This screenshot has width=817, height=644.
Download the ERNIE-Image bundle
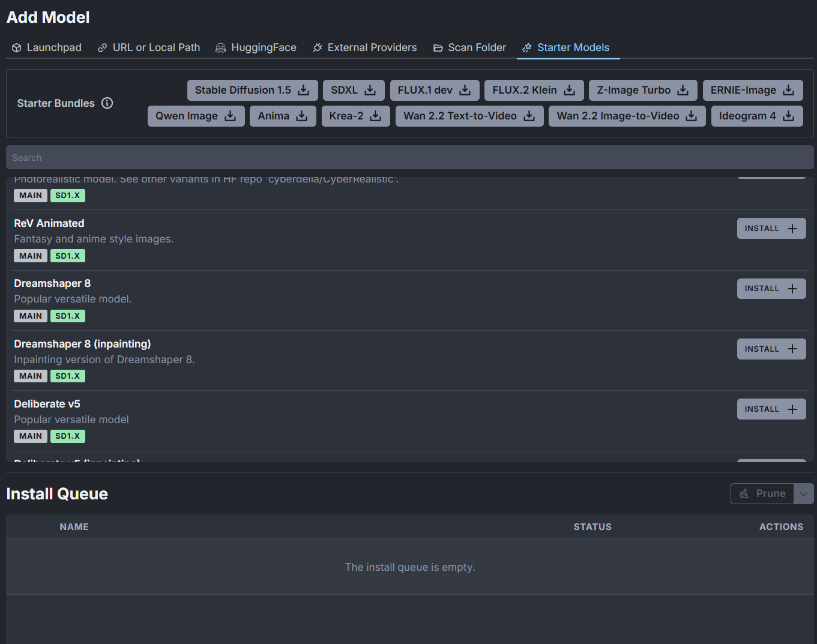[x=753, y=90]
